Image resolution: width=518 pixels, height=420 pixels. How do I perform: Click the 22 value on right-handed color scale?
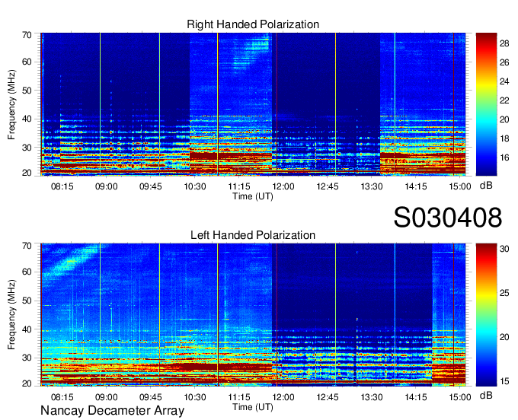[x=504, y=100]
